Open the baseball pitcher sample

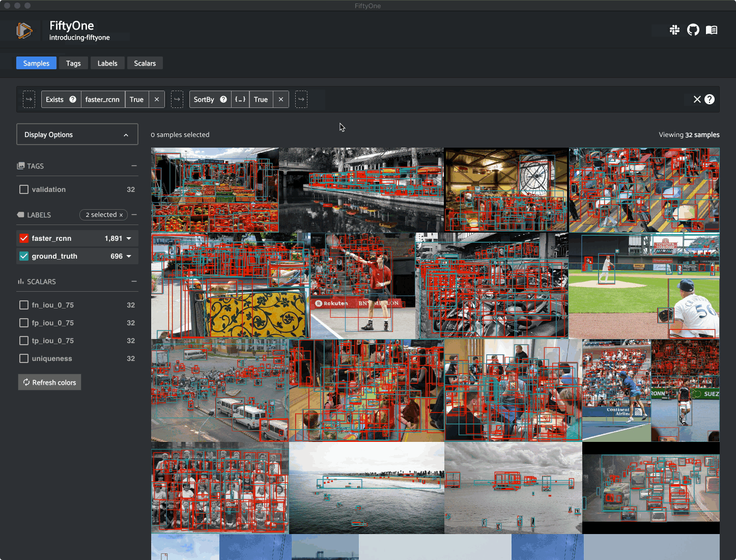point(644,286)
